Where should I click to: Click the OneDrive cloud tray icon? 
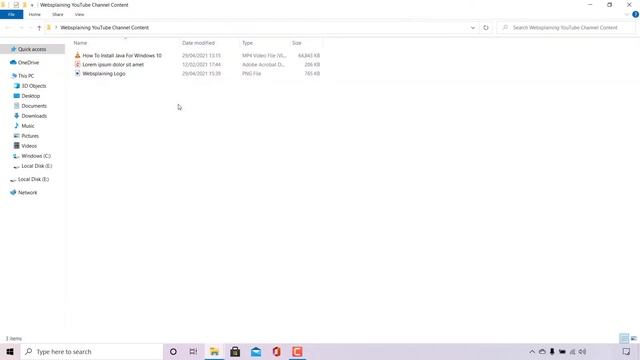click(542, 351)
